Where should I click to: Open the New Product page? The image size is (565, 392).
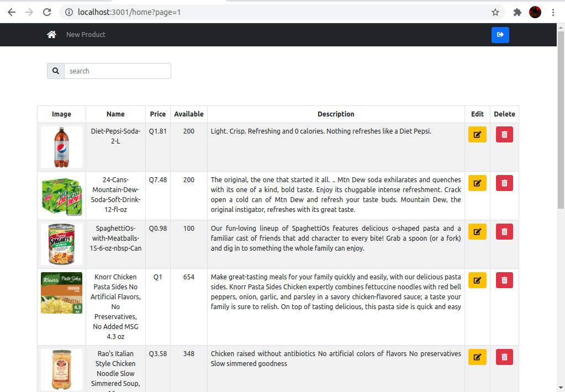coord(86,35)
